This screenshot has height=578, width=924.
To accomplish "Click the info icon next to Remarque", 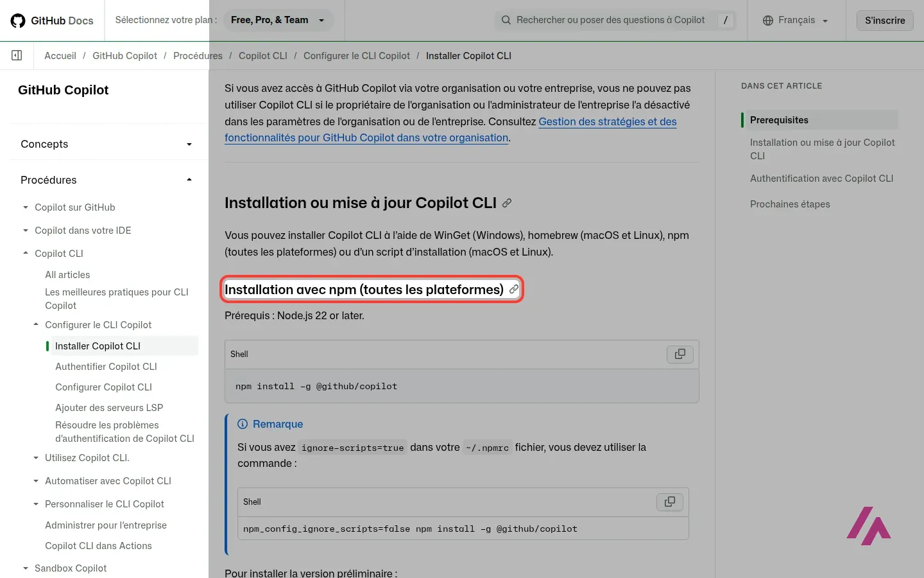I will click(243, 424).
